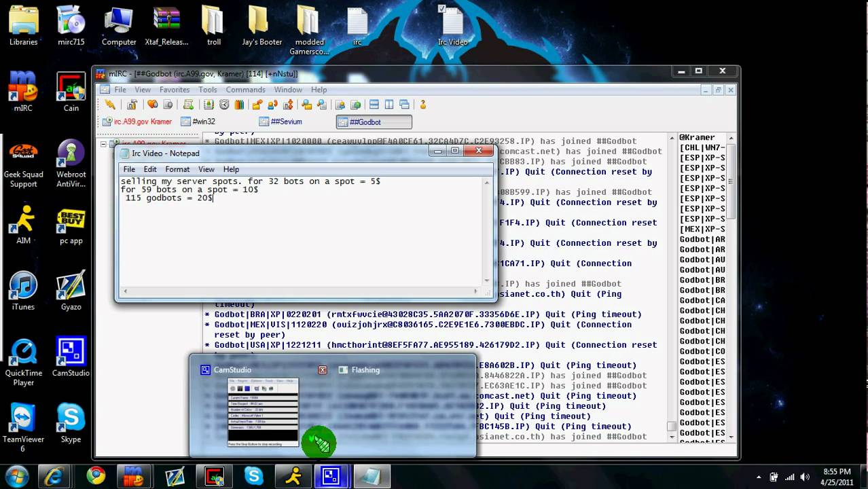Screen dimensions: 868x489
Task: Select the QuickTime Player desktop icon
Action: 23,362
